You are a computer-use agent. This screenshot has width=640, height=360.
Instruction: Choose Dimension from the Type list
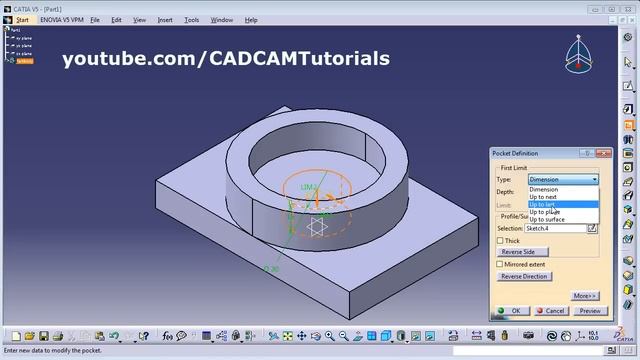[x=563, y=189]
